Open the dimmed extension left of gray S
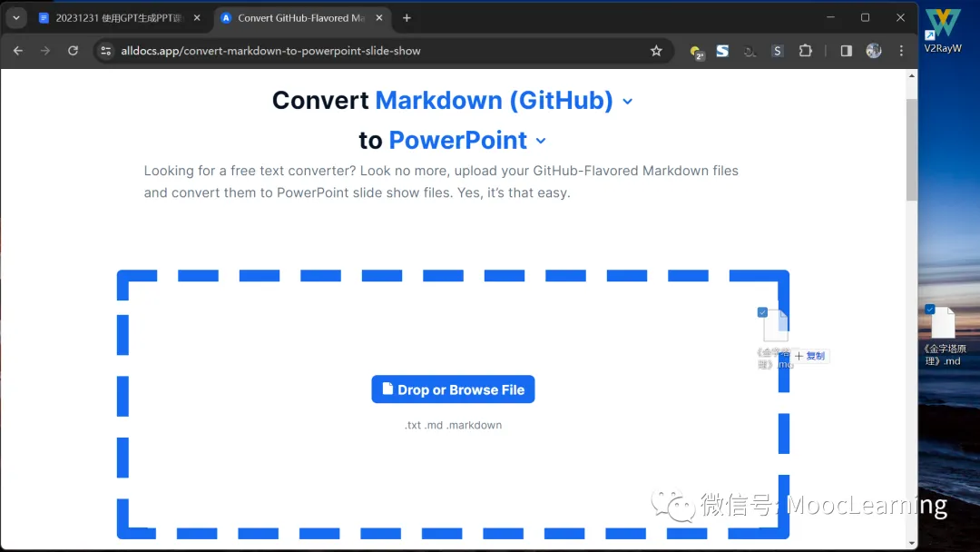Image resolution: width=980 pixels, height=552 pixels. [x=750, y=51]
